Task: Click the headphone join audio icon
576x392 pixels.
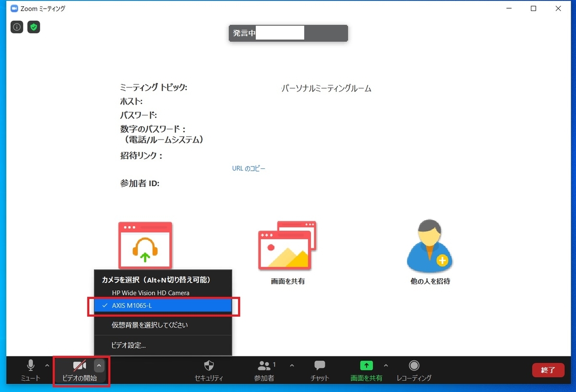Action: [x=145, y=245]
